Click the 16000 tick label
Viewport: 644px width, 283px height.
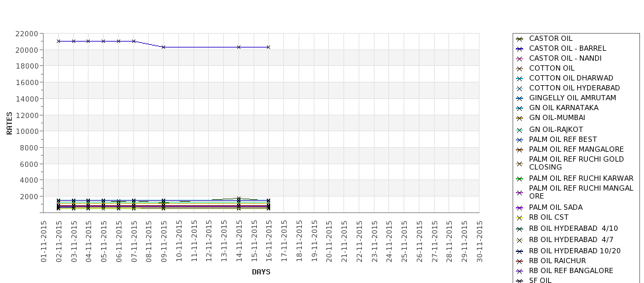point(27,82)
